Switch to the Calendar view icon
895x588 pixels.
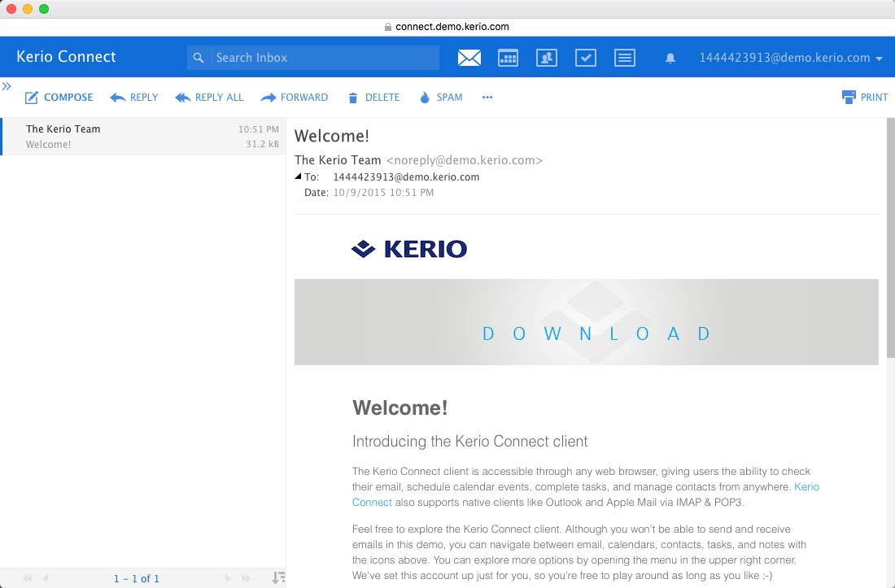[509, 58]
